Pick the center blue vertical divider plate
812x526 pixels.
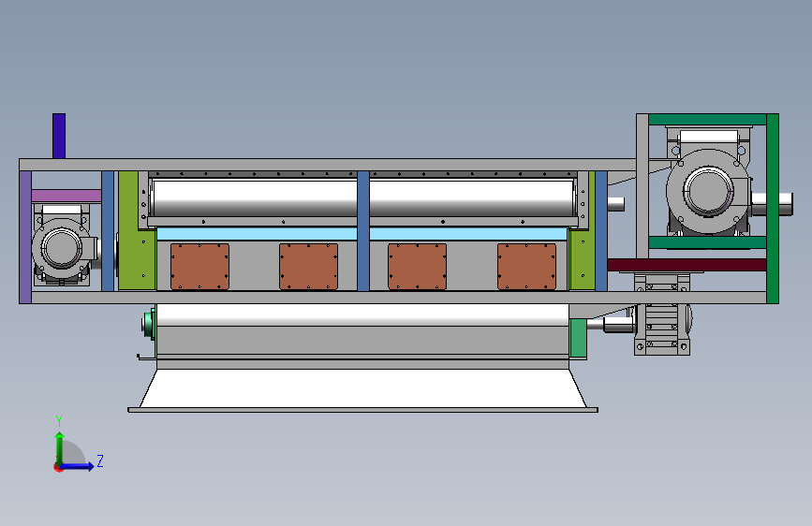[363, 231]
